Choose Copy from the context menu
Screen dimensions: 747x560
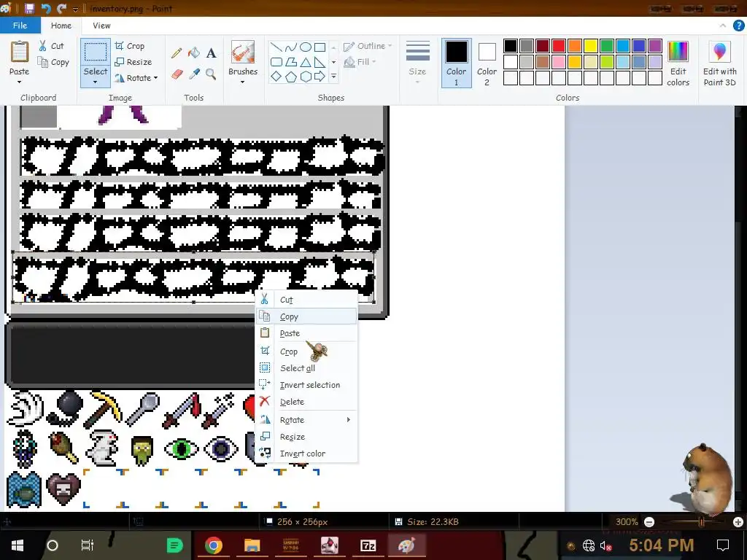pyautogui.click(x=306, y=316)
